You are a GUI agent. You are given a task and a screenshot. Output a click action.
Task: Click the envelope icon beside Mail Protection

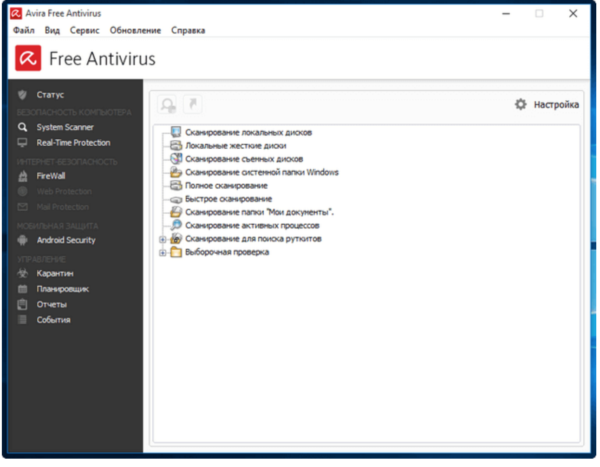pyautogui.click(x=23, y=207)
